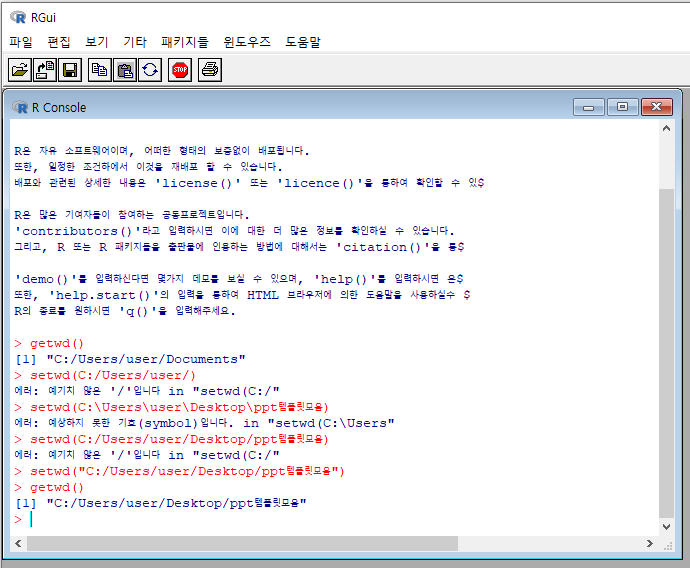Click the vertical scrollbar down arrow

pyautogui.click(x=666, y=527)
